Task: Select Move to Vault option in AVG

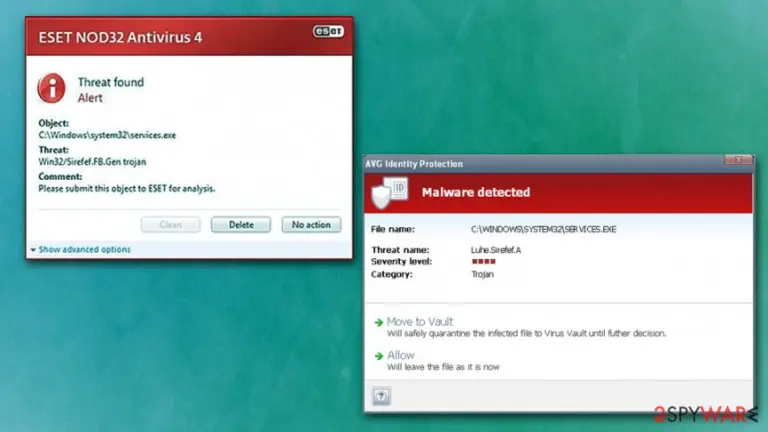Action: [420, 321]
